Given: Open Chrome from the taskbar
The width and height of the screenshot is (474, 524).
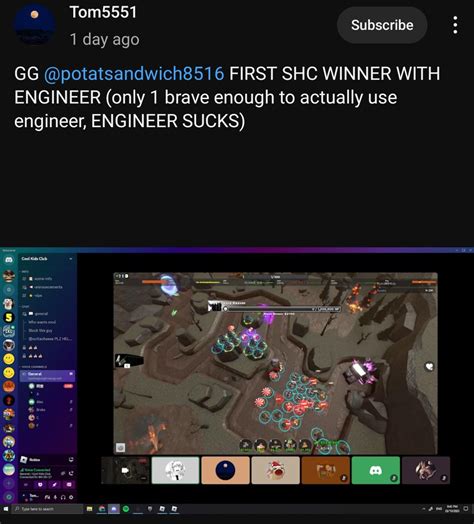Looking at the screenshot, I should pyautogui.click(x=102, y=509).
